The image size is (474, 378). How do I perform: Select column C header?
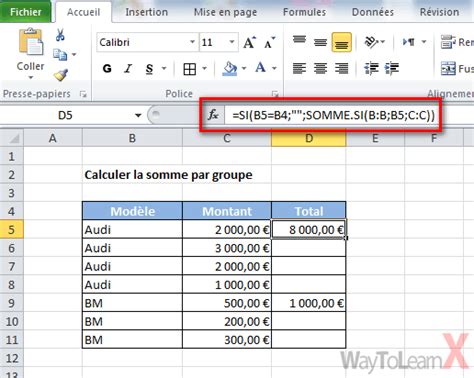pyautogui.click(x=227, y=138)
